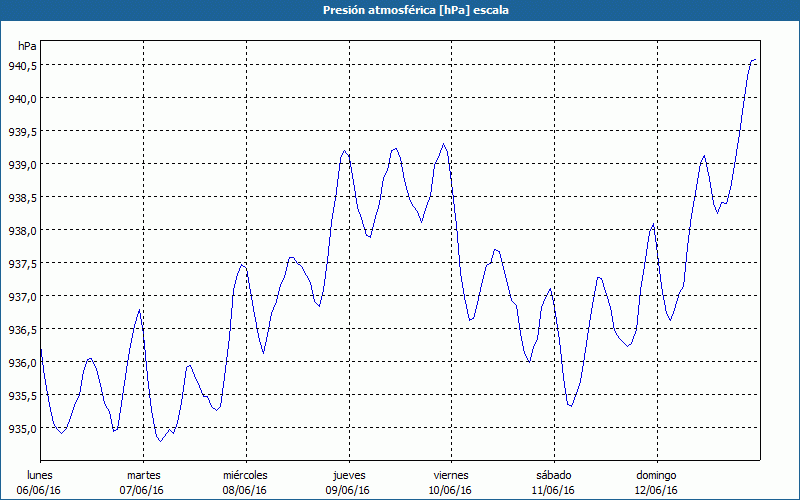Screen dimensions: 800x500
Task: Select the 940,5 y-axis label
Action: (22, 65)
